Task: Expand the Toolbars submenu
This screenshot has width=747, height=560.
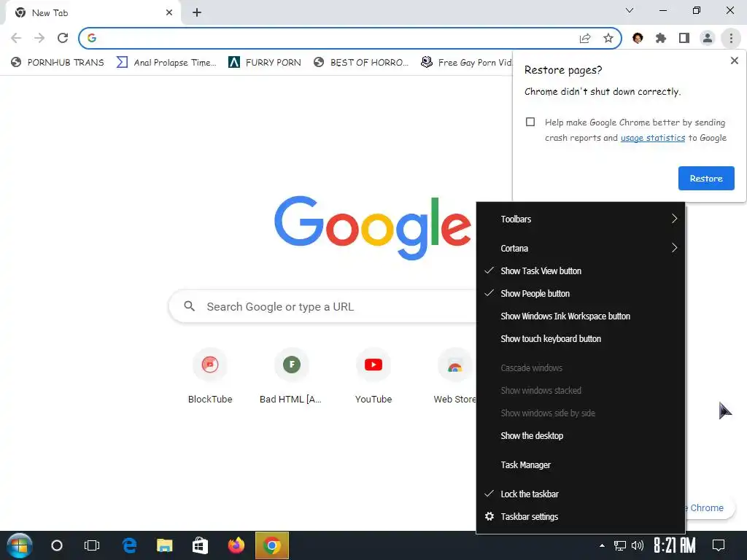Action: 580,219
